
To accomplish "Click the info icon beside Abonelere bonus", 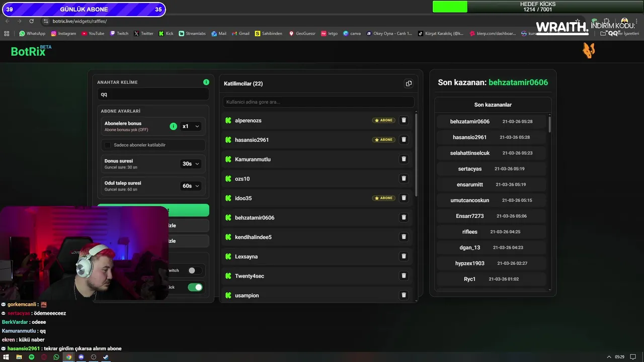I will click(173, 126).
